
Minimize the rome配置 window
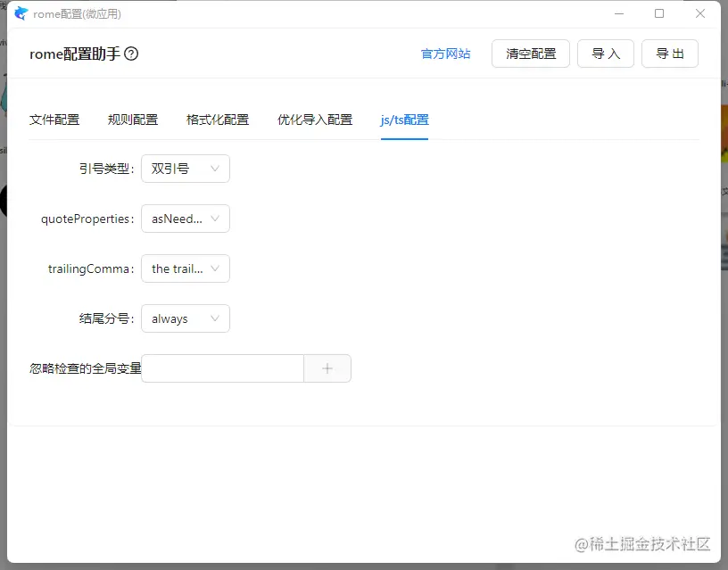619,14
